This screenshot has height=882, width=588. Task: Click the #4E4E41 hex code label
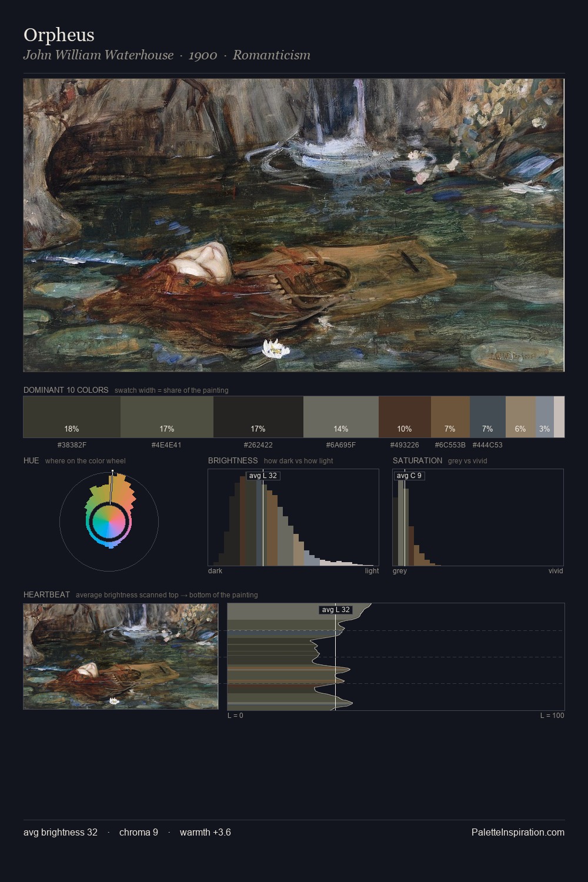(166, 445)
